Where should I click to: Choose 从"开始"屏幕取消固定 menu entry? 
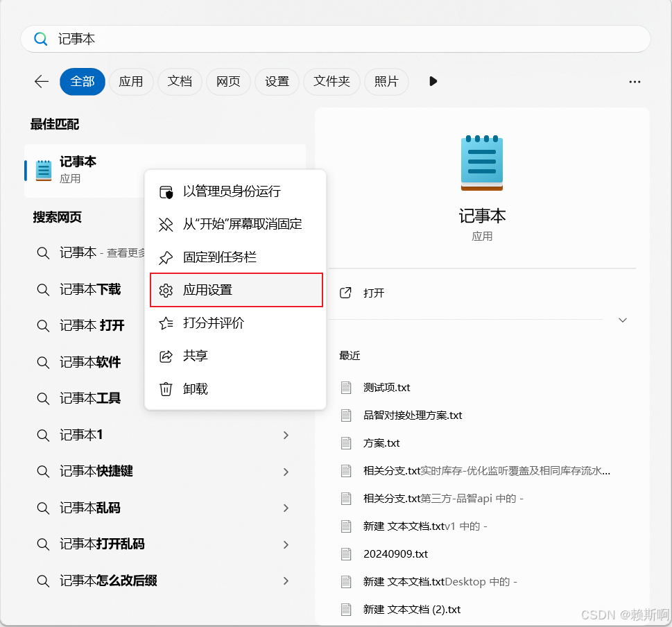pyautogui.click(x=236, y=224)
